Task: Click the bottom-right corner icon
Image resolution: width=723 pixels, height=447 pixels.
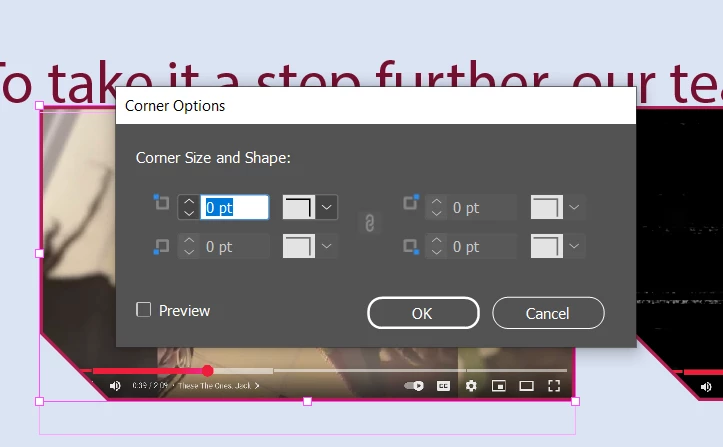Action: pos(411,246)
